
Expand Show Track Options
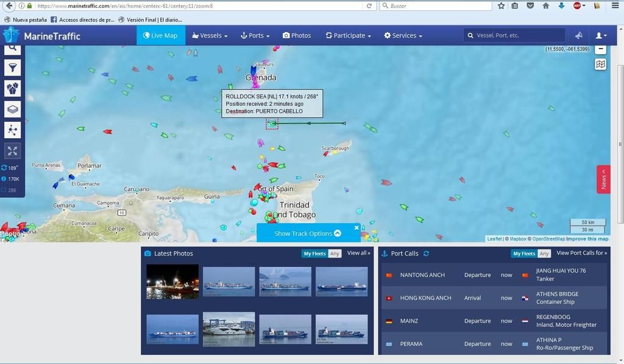pos(308,233)
